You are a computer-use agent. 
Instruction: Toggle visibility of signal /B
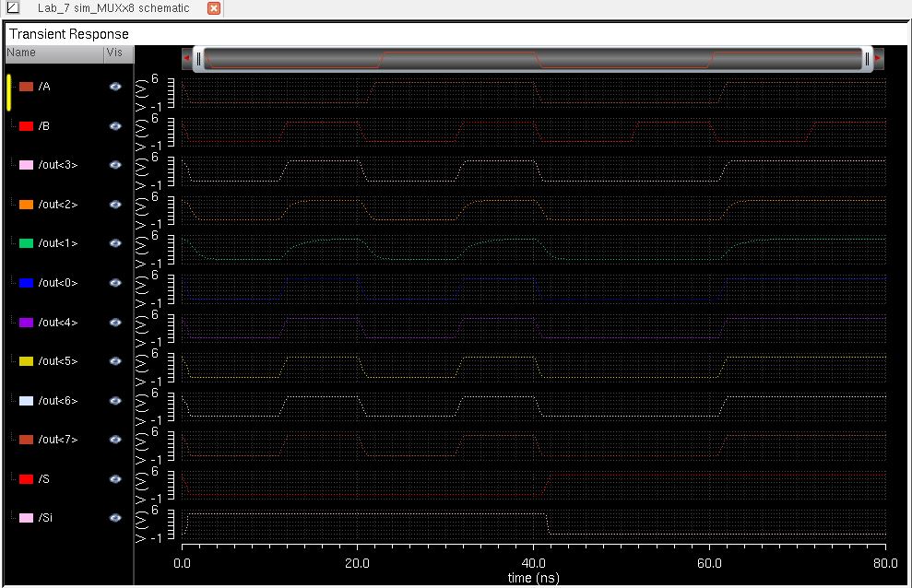tap(115, 126)
